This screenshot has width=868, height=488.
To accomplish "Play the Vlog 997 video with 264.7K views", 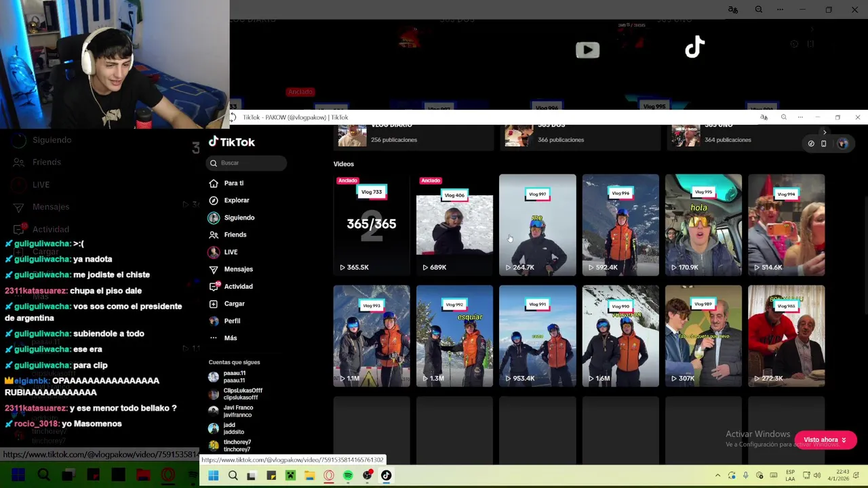I will [x=537, y=225].
